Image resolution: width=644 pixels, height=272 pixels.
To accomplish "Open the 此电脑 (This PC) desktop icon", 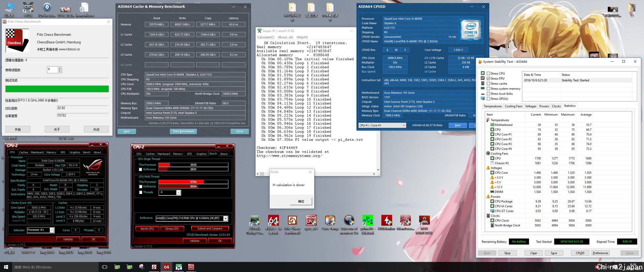I will [9, 9].
